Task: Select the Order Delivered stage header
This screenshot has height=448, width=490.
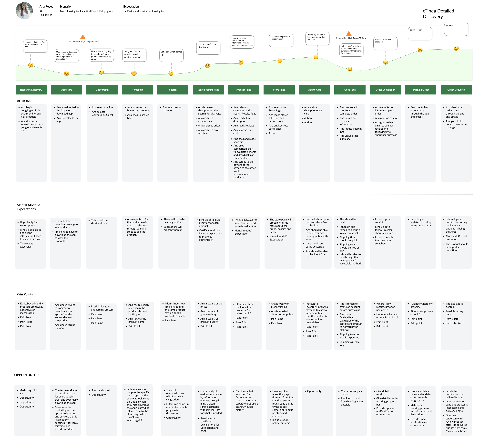Action: click(456, 90)
